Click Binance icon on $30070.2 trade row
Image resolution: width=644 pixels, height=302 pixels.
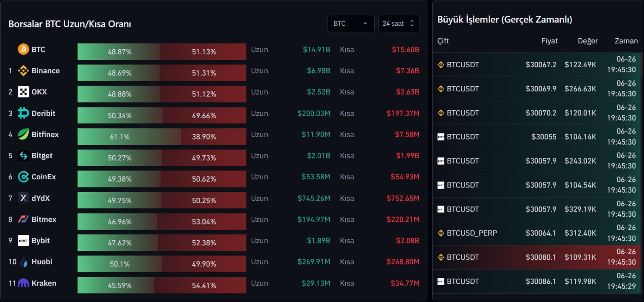441,113
